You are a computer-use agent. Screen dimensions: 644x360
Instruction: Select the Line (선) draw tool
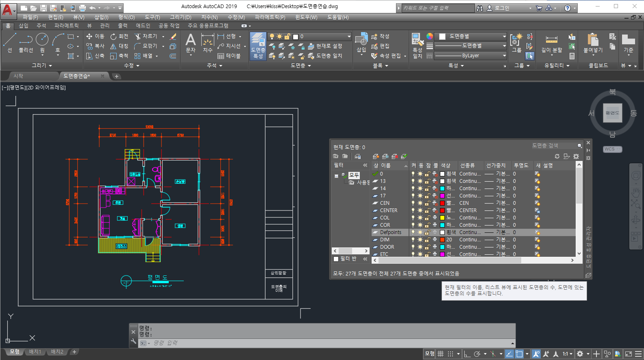(9, 43)
